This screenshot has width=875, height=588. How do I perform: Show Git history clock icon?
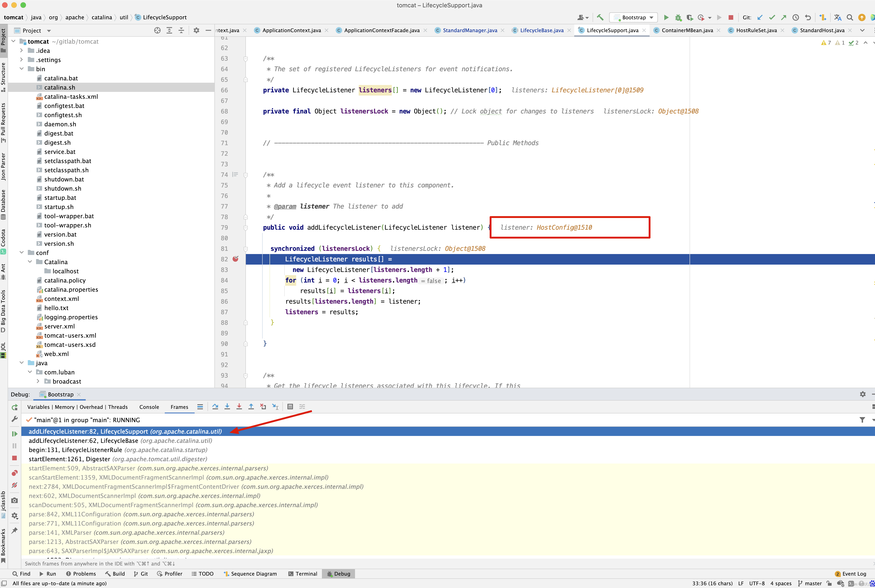795,17
